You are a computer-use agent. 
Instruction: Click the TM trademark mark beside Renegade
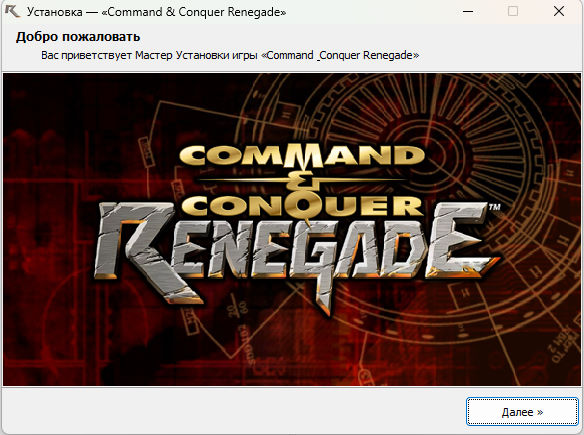coord(494,207)
